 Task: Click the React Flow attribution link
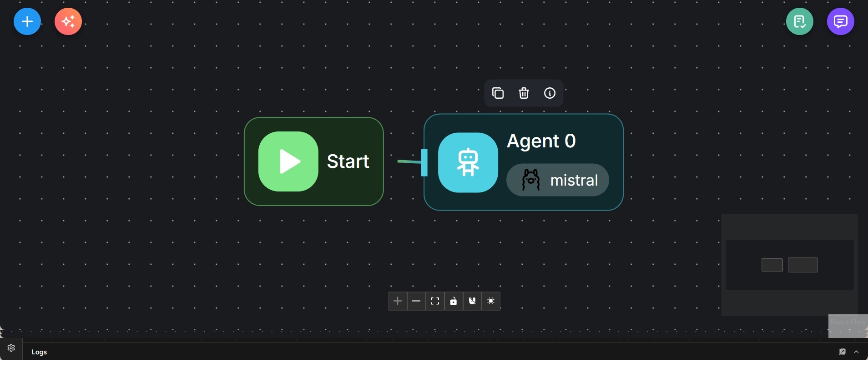point(848,322)
